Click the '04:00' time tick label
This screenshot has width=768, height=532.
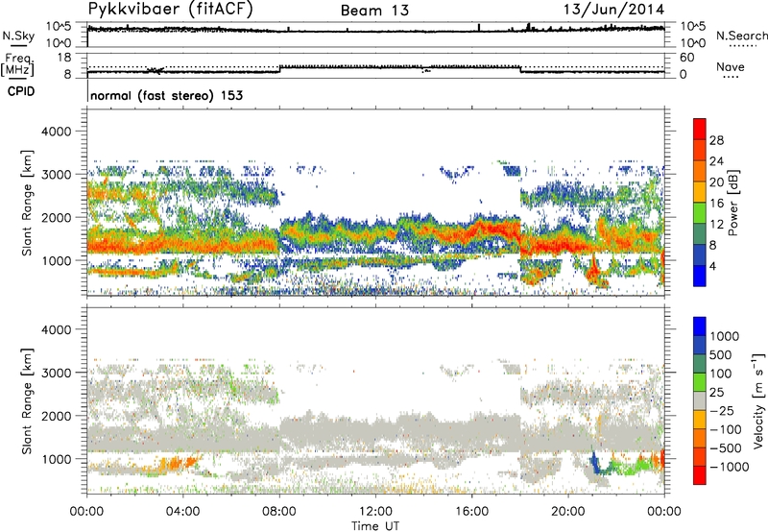[182, 512]
